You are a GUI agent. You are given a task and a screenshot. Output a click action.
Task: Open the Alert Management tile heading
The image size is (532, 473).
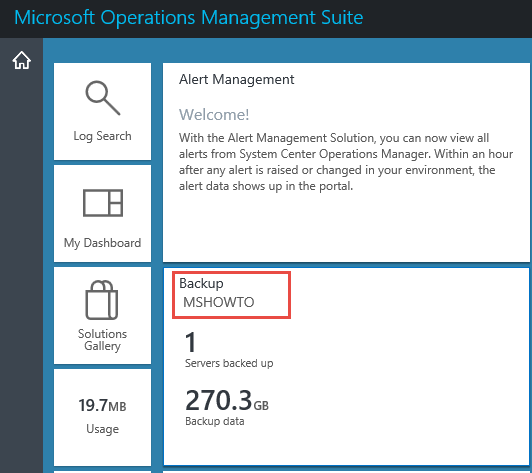[236, 79]
